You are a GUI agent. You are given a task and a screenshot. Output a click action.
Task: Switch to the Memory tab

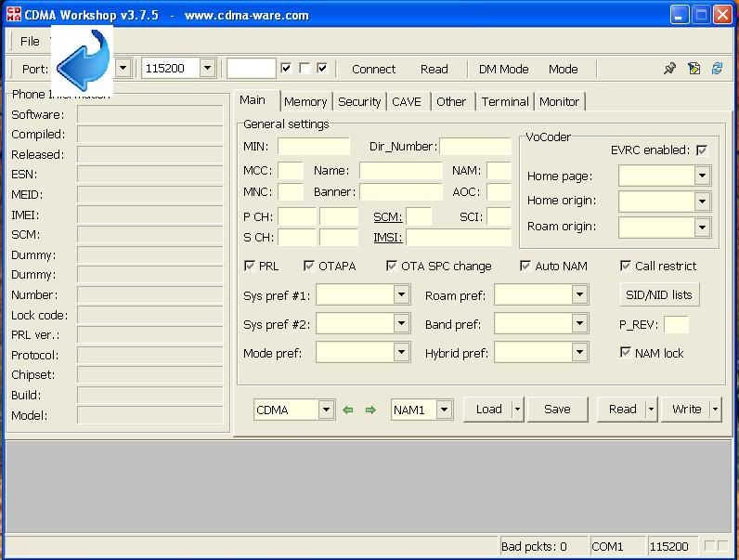(305, 102)
